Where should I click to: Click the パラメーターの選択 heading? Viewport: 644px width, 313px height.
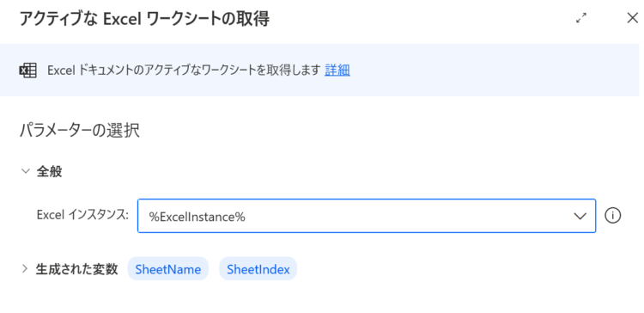(80, 131)
